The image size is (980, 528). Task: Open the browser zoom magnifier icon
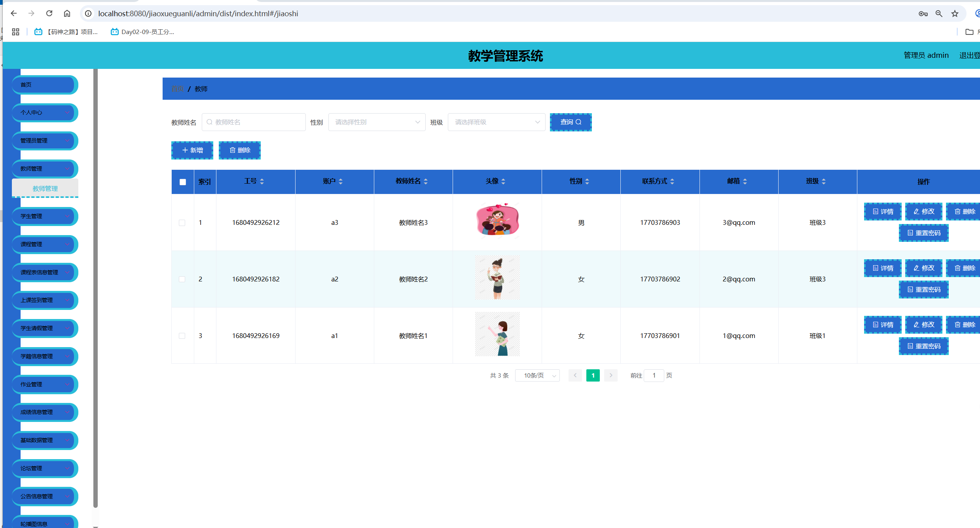coord(939,14)
